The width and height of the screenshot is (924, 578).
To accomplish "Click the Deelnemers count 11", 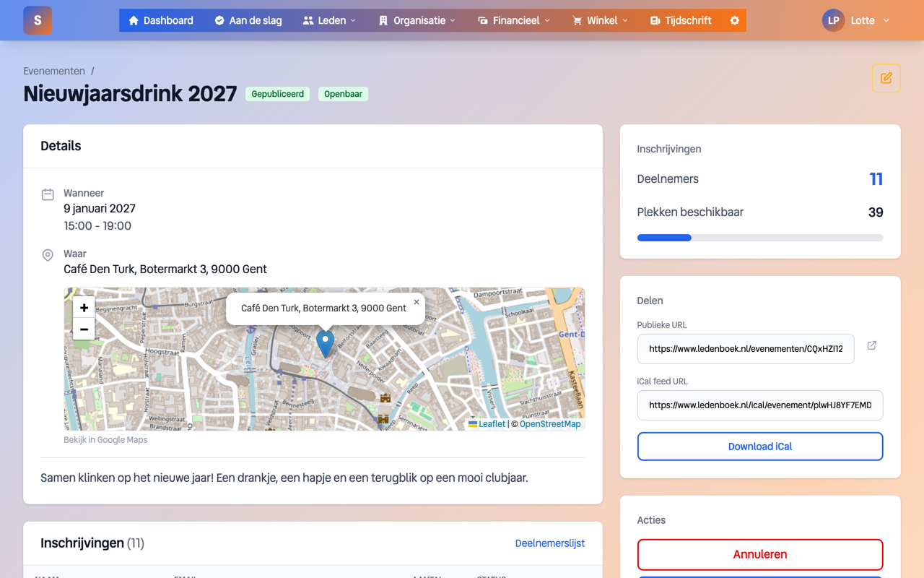I will pyautogui.click(x=876, y=179).
